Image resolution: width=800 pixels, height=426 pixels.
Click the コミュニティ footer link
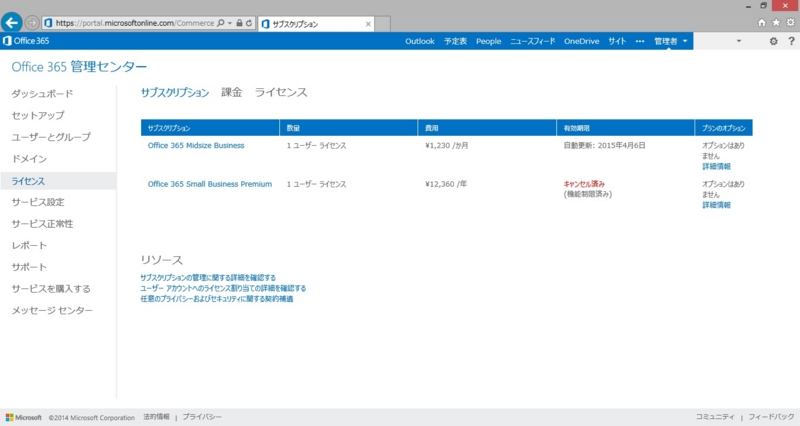(x=715, y=417)
